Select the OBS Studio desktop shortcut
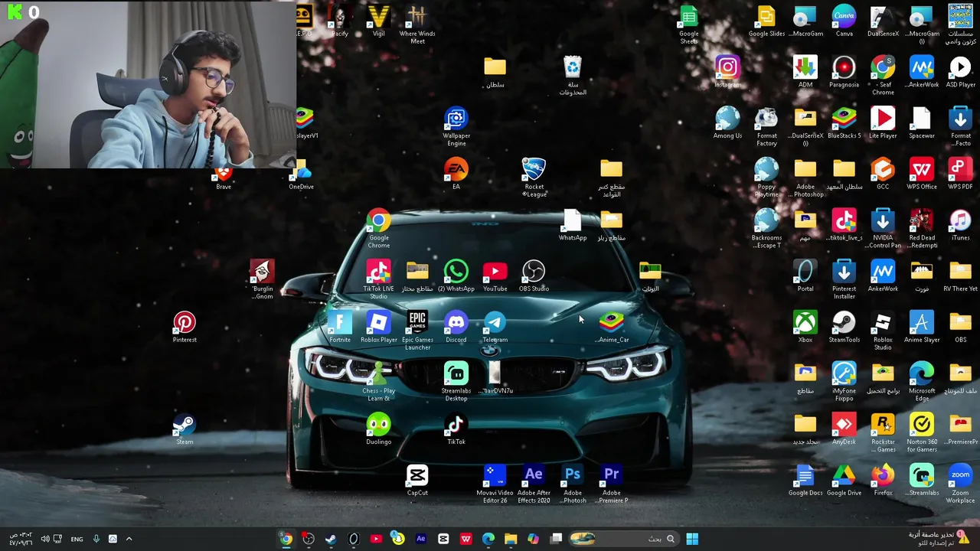The width and height of the screenshot is (980, 551). pyautogui.click(x=534, y=276)
